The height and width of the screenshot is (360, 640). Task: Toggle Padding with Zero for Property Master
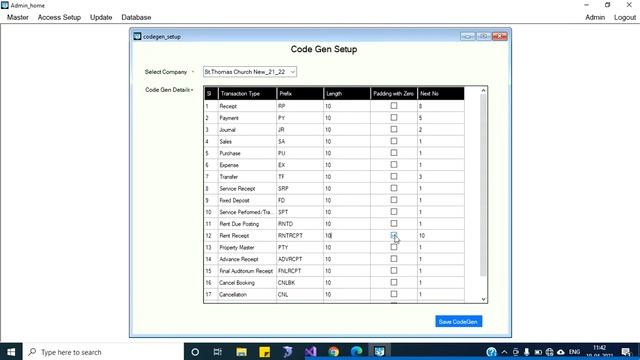(x=394, y=247)
